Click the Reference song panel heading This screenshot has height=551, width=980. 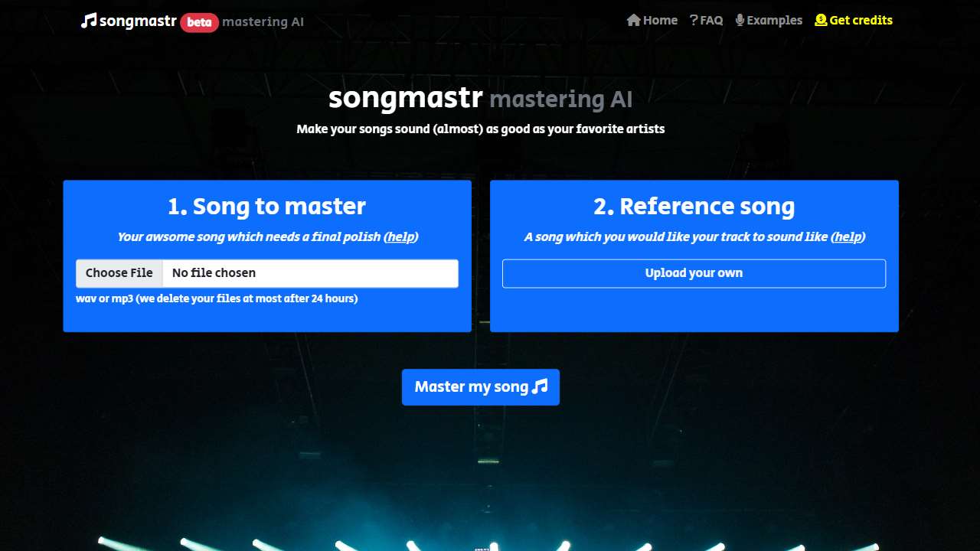pos(694,206)
